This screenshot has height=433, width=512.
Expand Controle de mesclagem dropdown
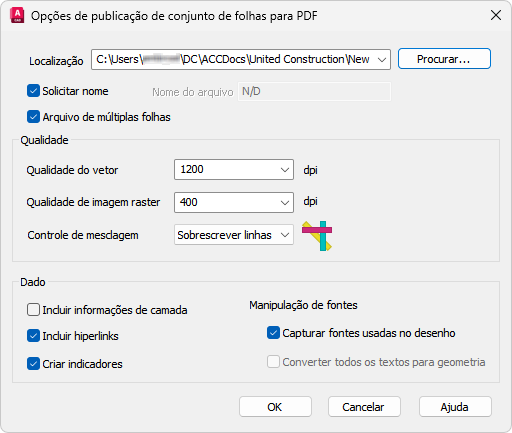pyautogui.click(x=285, y=235)
